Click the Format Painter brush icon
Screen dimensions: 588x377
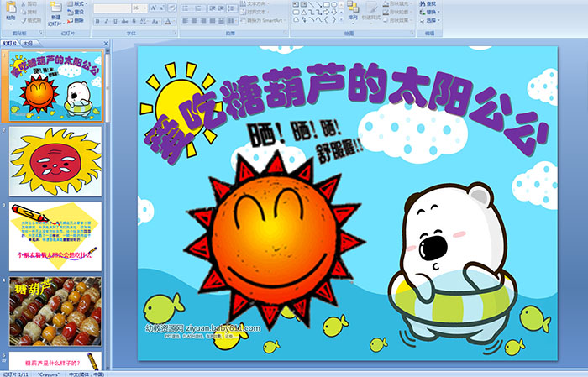(24, 20)
